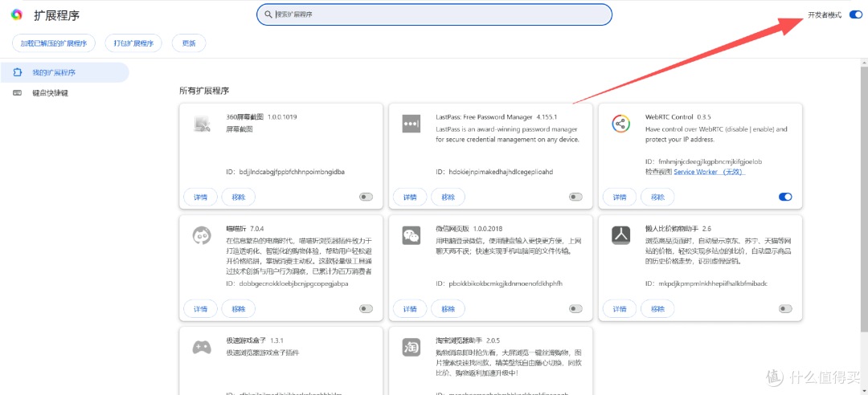
Task: Click the puzzle icon beside 我的扩展程序
Action: click(x=17, y=72)
